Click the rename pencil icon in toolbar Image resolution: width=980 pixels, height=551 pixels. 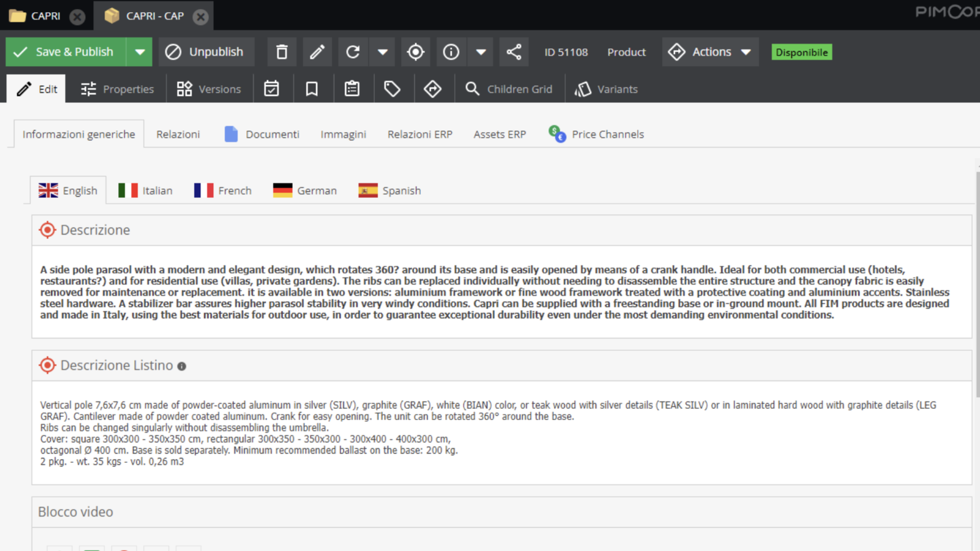[317, 52]
